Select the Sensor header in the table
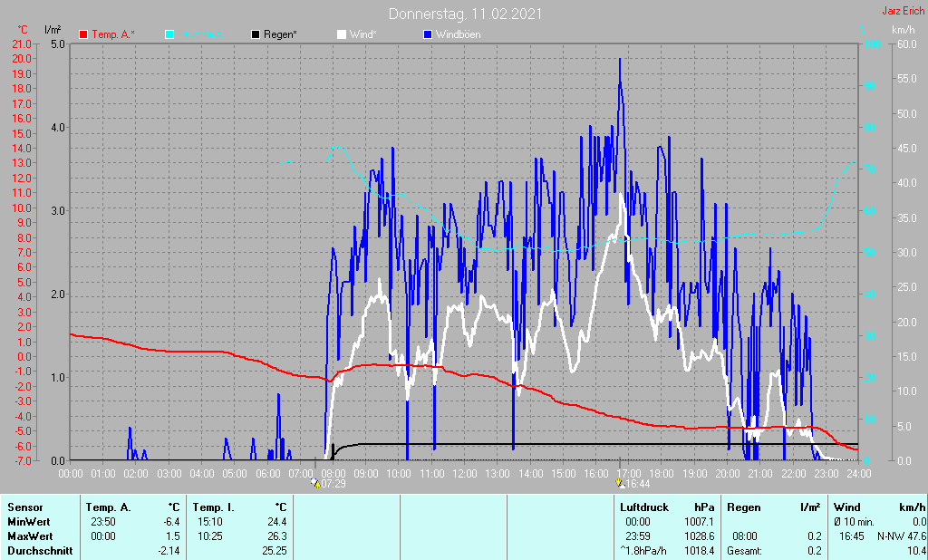This screenshot has height=560, width=928. point(24,507)
